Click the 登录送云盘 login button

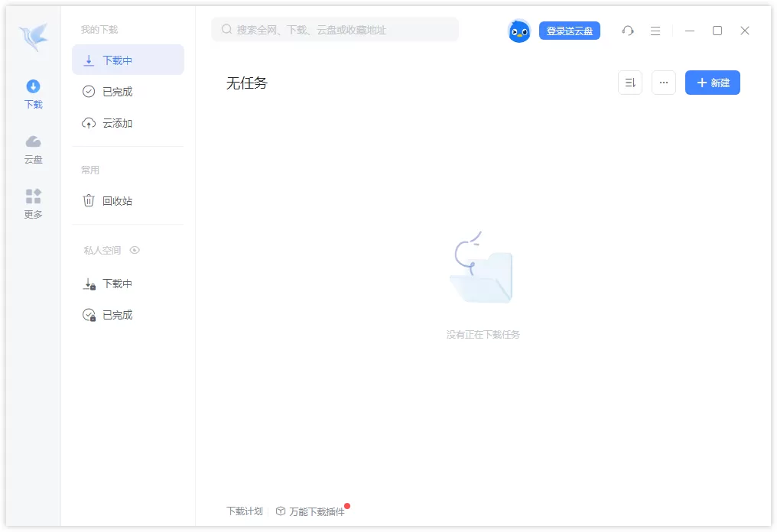point(571,31)
